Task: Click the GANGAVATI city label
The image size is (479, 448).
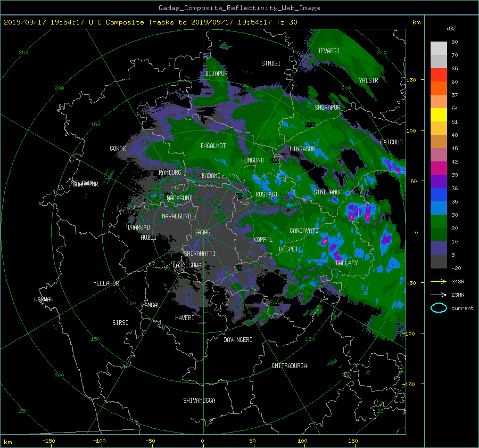Action: pos(304,231)
